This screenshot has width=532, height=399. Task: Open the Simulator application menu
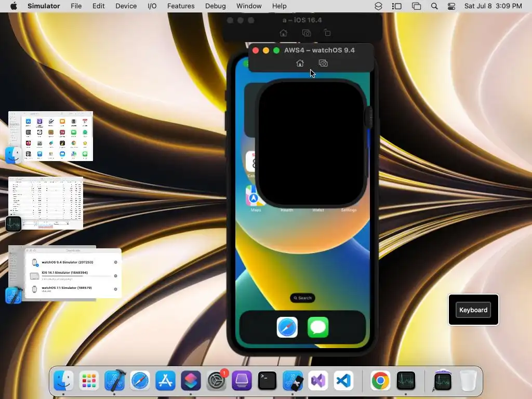click(x=44, y=6)
